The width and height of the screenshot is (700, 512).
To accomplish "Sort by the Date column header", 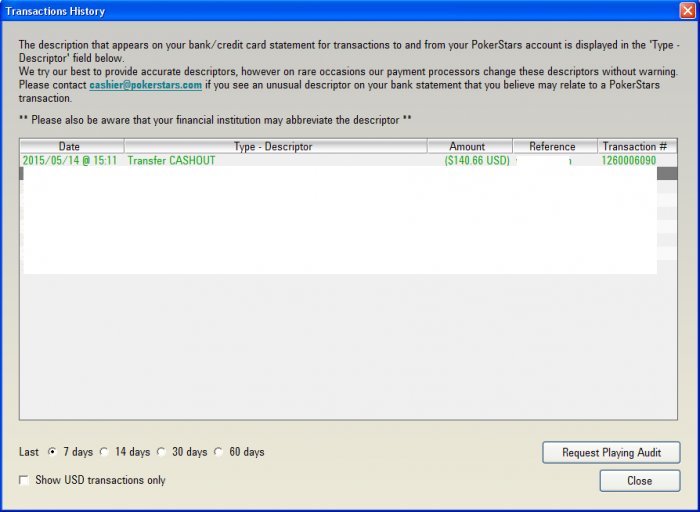I will 71,146.
